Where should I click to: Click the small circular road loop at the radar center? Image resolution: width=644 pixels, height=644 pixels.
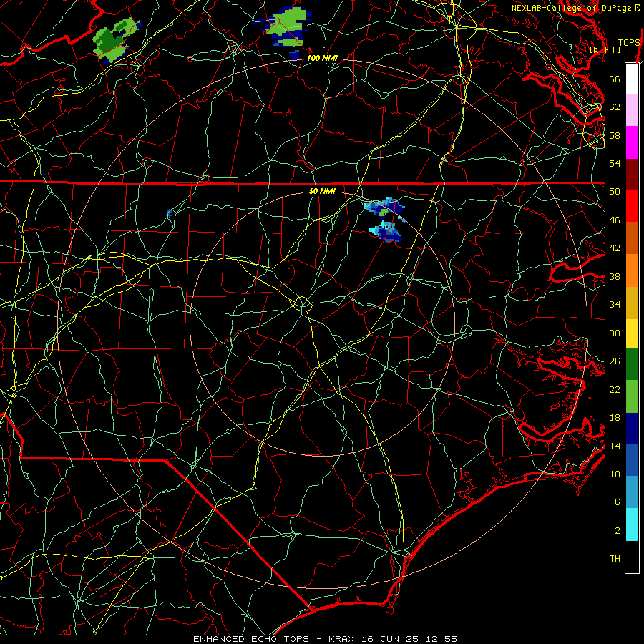302,303
